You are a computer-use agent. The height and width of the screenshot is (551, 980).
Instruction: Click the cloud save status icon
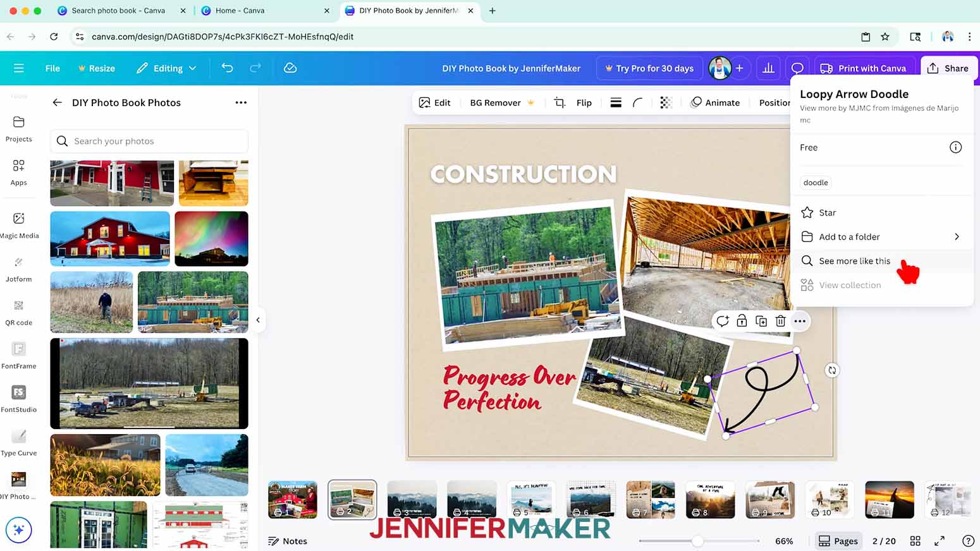coord(290,68)
